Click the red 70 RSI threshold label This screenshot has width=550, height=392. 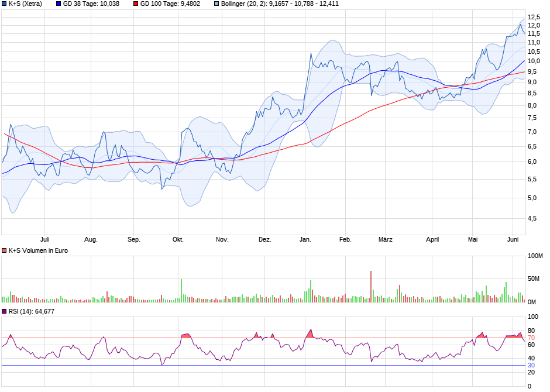pos(531,338)
